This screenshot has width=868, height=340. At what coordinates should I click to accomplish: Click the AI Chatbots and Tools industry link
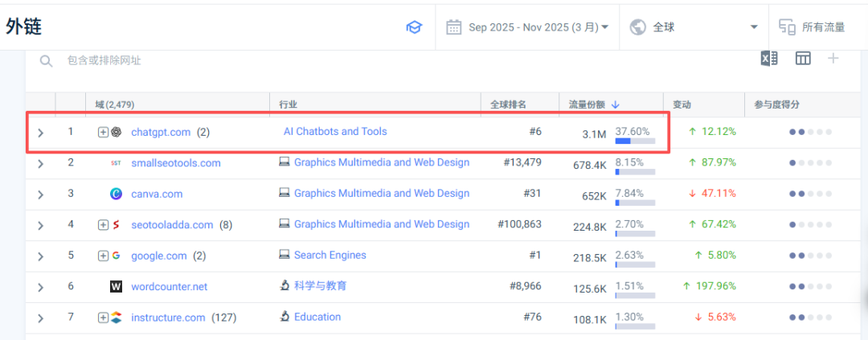(x=335, y=132)
